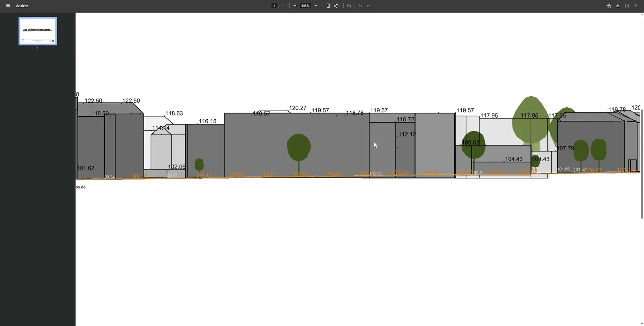Click the zoom in plus button
644x326 pixels.
(316, 6)
